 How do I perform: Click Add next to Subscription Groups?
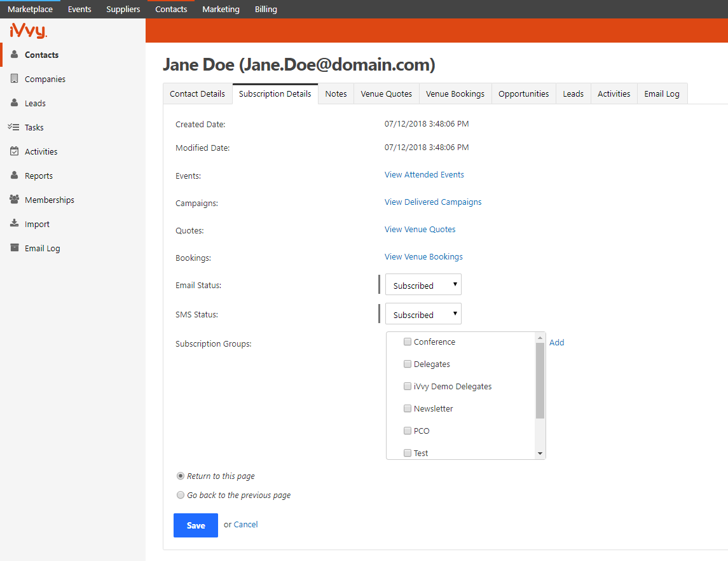[x=557, y=342]
